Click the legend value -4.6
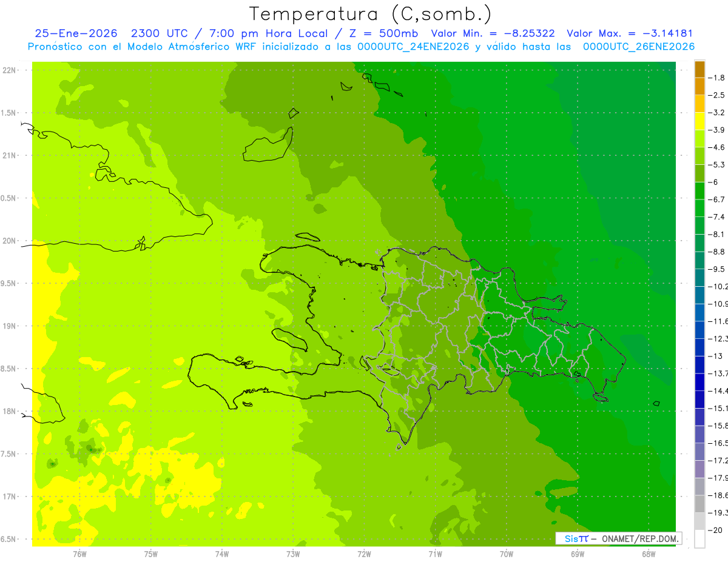This screenshot has height=562, width=728. click(717, 147)
